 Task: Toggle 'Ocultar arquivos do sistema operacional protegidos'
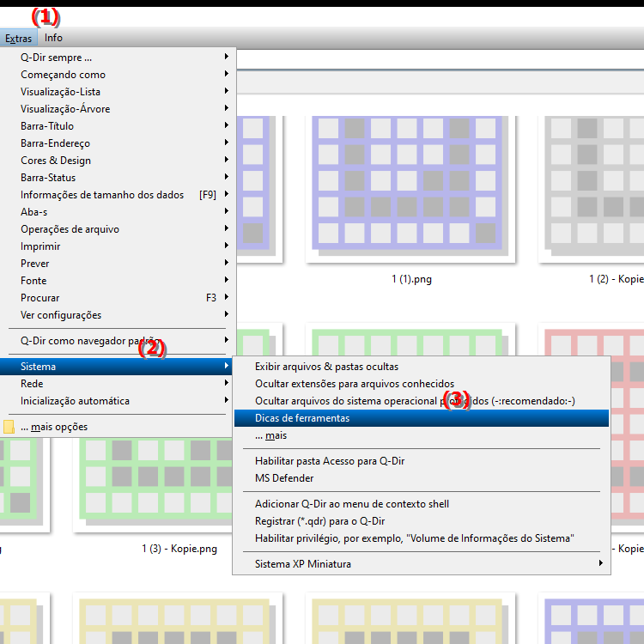[422, 401]
